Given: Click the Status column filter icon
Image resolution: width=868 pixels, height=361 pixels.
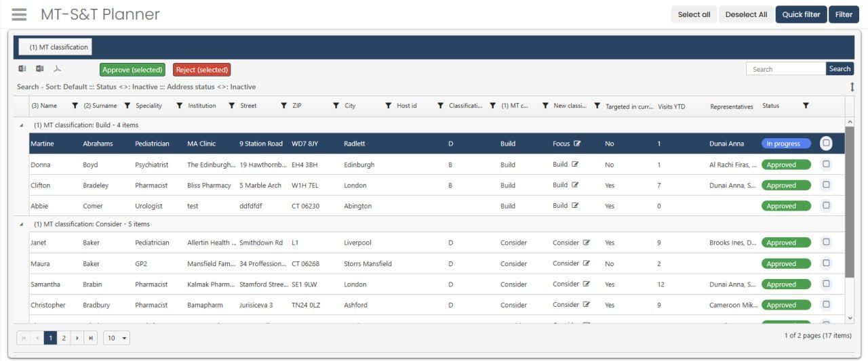Looking at the screenshot, I should click(806, 106).
